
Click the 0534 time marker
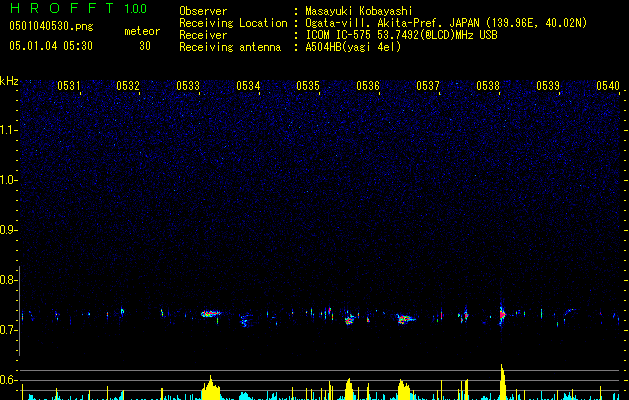click(x=248, y=86)
